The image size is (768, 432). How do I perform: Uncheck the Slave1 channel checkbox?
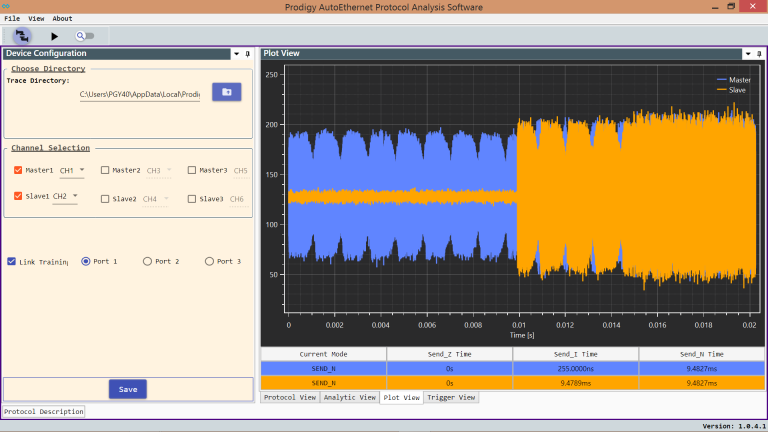18,196
